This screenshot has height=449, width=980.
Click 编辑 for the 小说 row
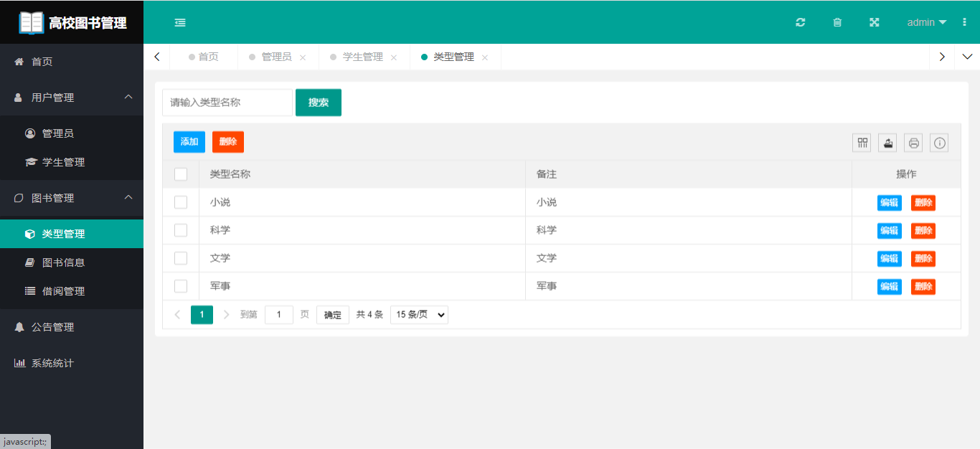click(x=890, y=203)
